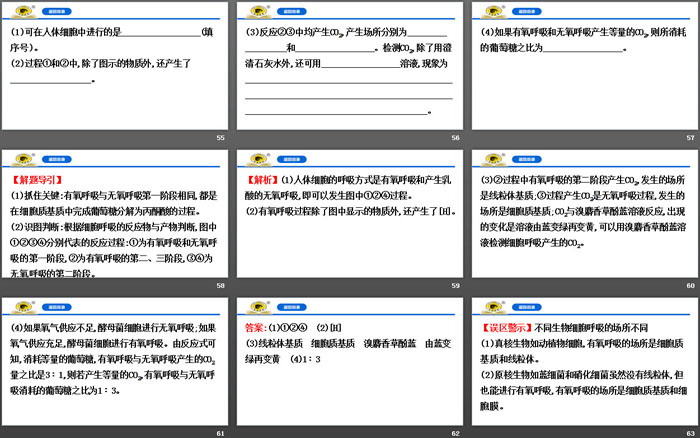The height and width of the screenshot is (438, 700).
Task: Click the blue pill button on slide 57
Action: [527, 12]
